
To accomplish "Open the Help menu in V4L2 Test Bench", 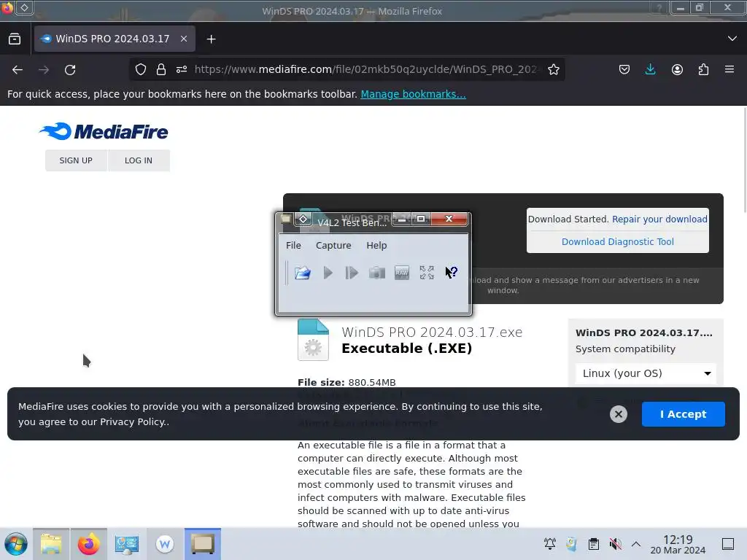I will (376, 245).
